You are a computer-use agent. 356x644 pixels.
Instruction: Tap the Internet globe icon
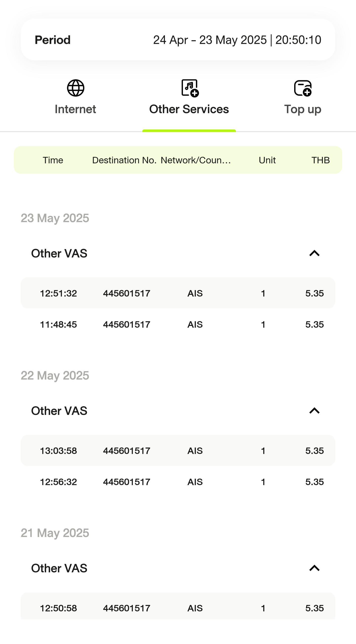(76, 88)
